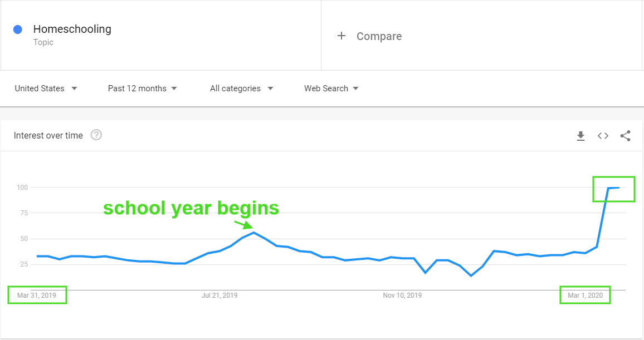Open the United States region dropdown

(46, 88)
